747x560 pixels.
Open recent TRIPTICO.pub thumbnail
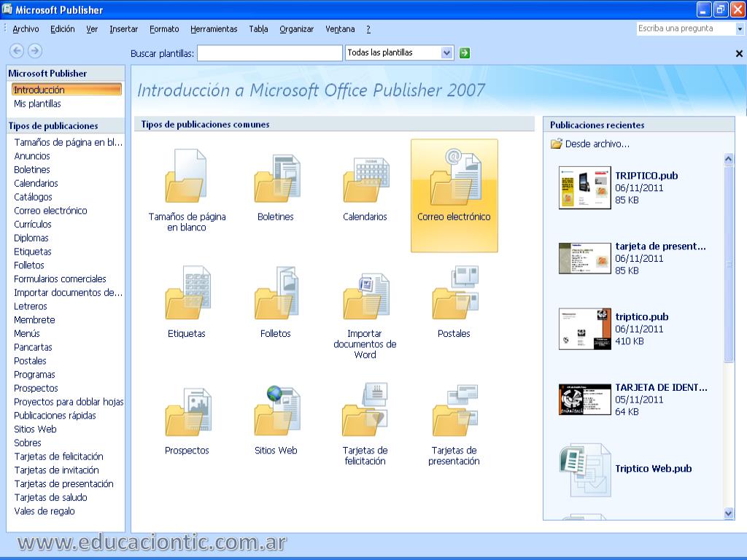coord(584,187)
